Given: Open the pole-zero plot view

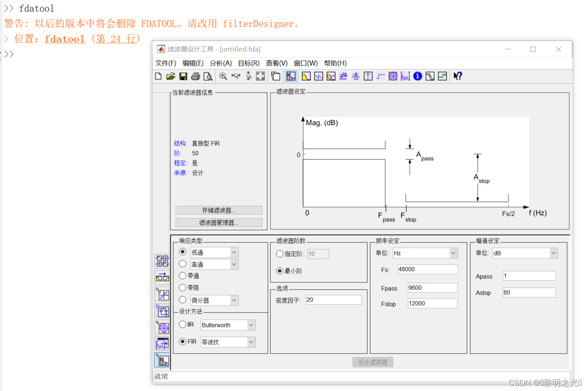Looking at the screenshot, I should coord(392,76).
